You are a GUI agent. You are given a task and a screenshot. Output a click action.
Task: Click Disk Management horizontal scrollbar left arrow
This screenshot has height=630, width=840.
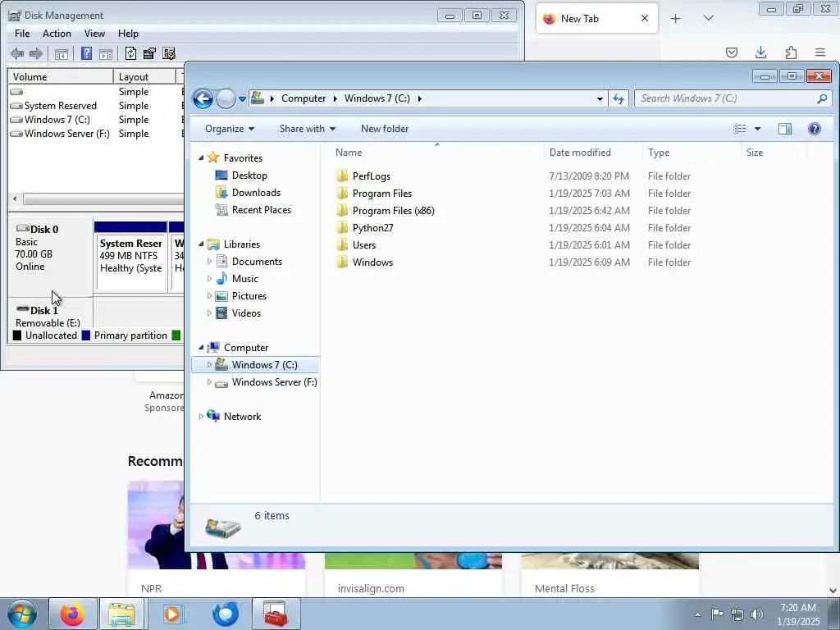[x=15, y=199]
